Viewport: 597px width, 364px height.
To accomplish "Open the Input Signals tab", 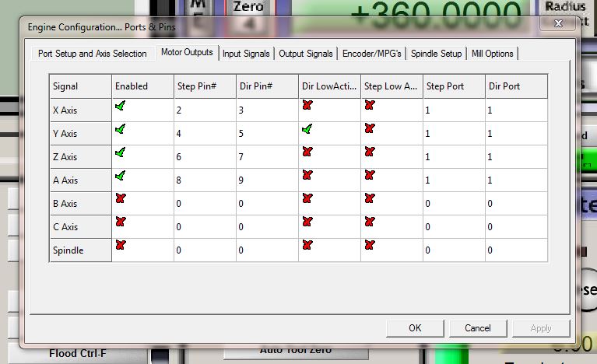I will [246, 54].
